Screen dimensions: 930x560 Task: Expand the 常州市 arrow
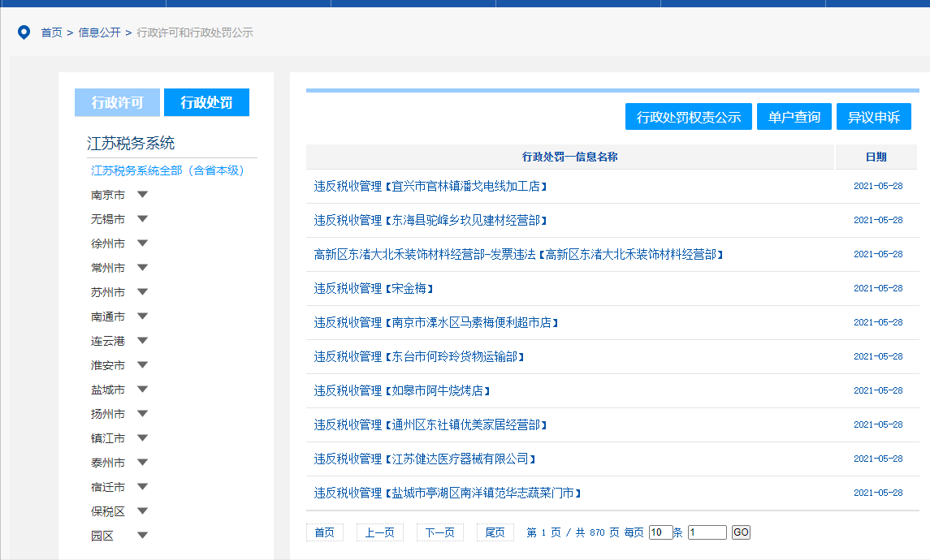coord(142,267)
